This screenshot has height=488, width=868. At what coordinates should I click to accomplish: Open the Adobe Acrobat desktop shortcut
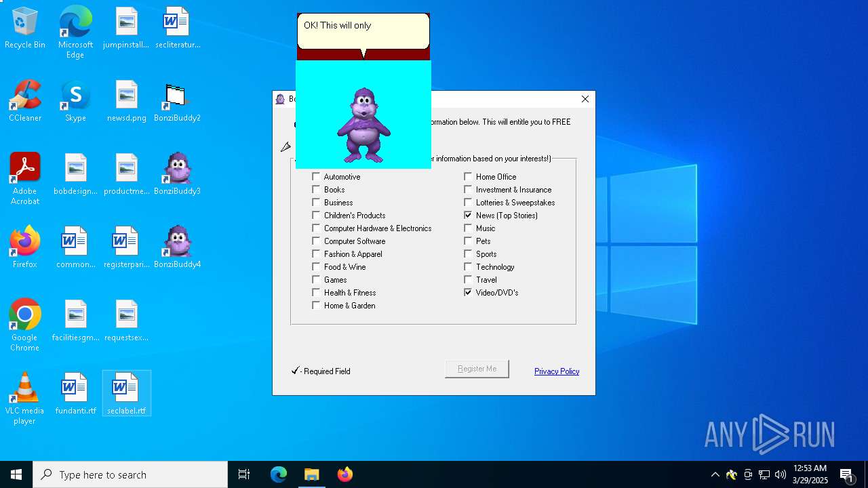(25, 179)
